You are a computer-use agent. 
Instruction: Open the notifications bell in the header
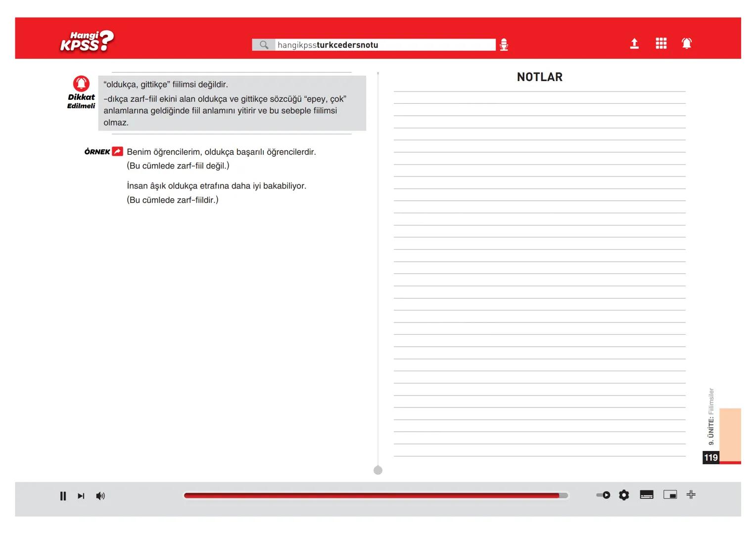point(687,44)
